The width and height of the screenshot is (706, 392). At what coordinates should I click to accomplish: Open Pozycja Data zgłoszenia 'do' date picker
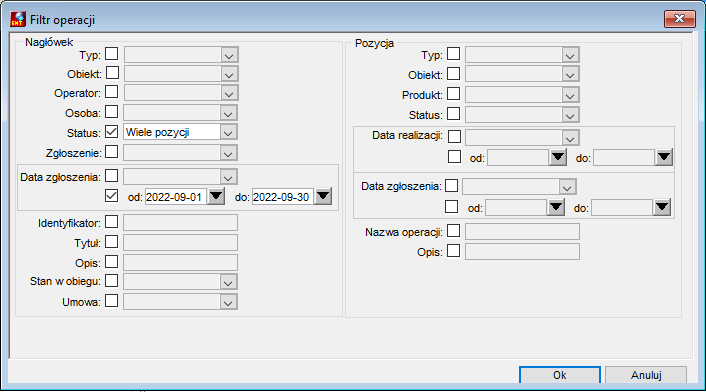[x=662, y=207]
